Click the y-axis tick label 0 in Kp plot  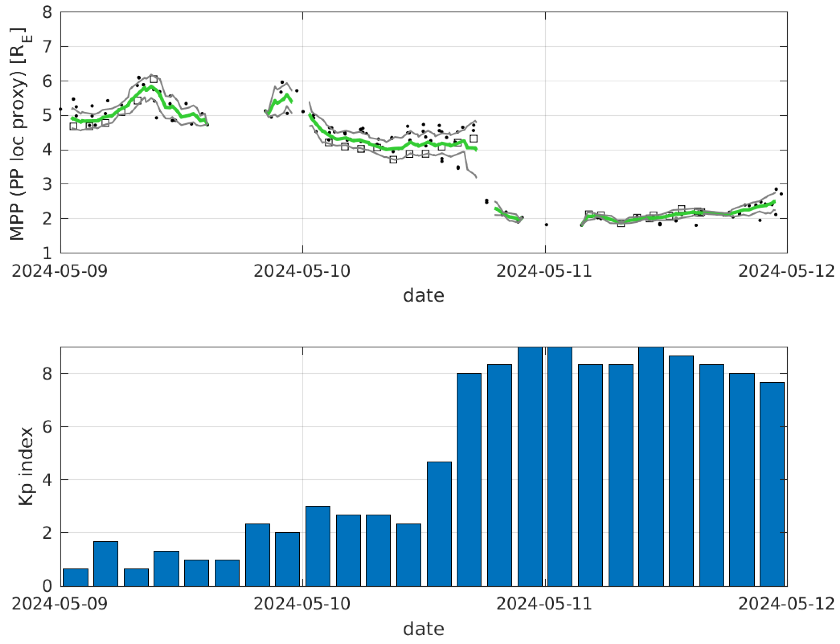47,586
